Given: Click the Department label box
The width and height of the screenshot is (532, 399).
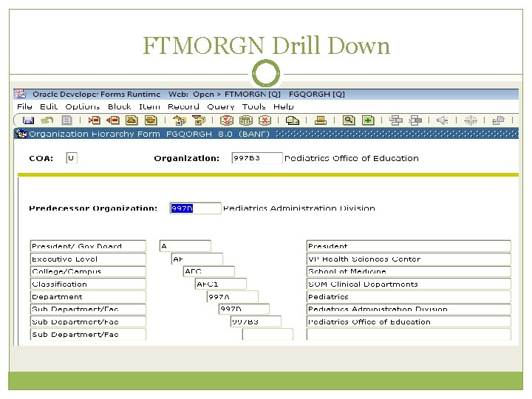Looking at the screenshot, I should [88, 296].
